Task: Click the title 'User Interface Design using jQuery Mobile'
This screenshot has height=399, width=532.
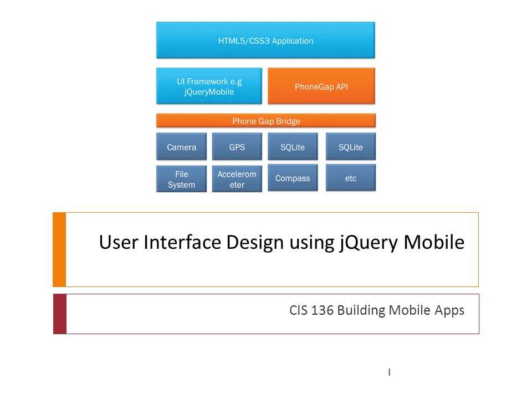Action: pyautogui.click(x=282, y=242)
